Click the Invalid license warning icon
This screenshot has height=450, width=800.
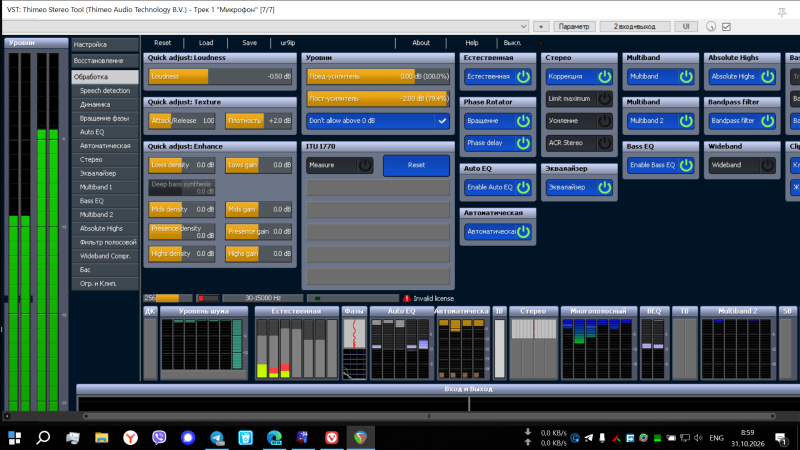[x=407, y=298]
